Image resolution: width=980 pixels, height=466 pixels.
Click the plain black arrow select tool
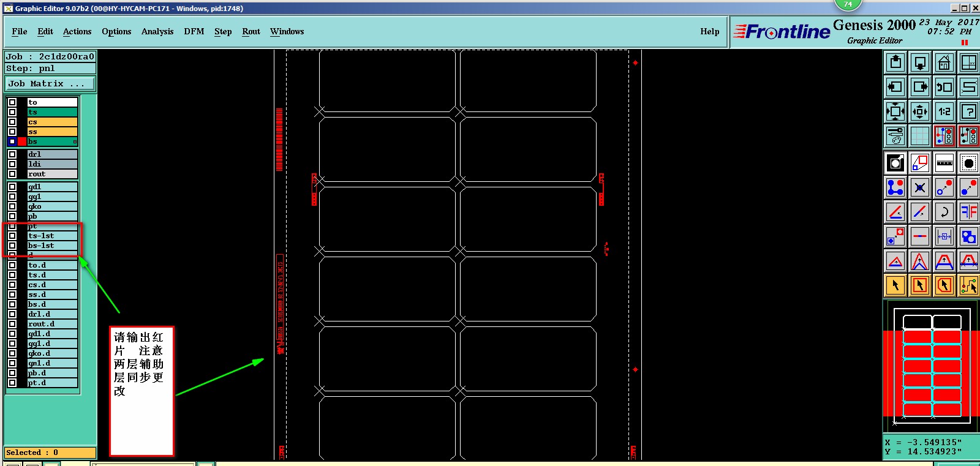pos(895,285)
